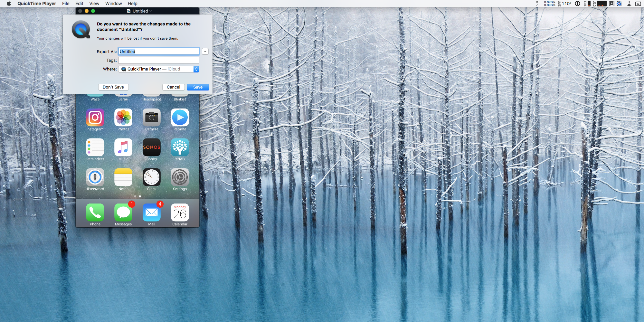Tap the Messages icon in dock
644x322 pixels.
[x=123, y=213]
